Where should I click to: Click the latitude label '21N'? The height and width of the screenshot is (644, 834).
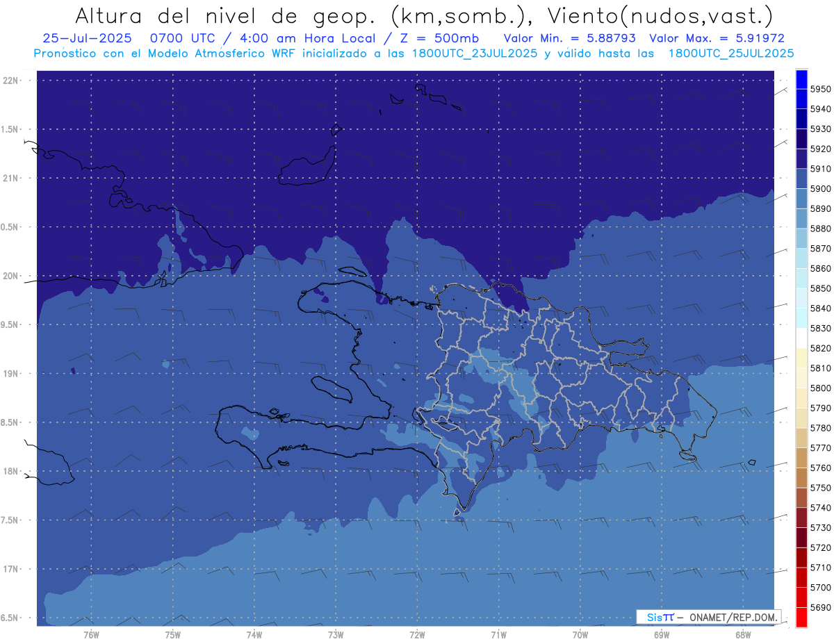click(10, 179)
